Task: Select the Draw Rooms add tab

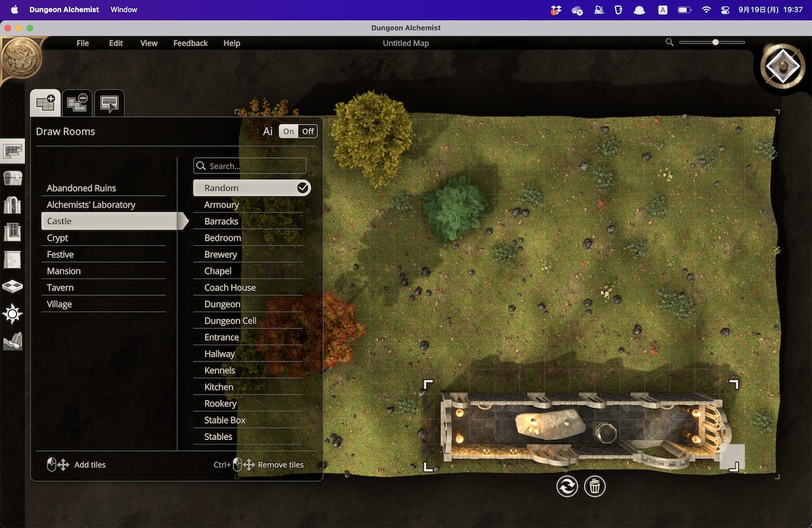Action: point(45,104)
